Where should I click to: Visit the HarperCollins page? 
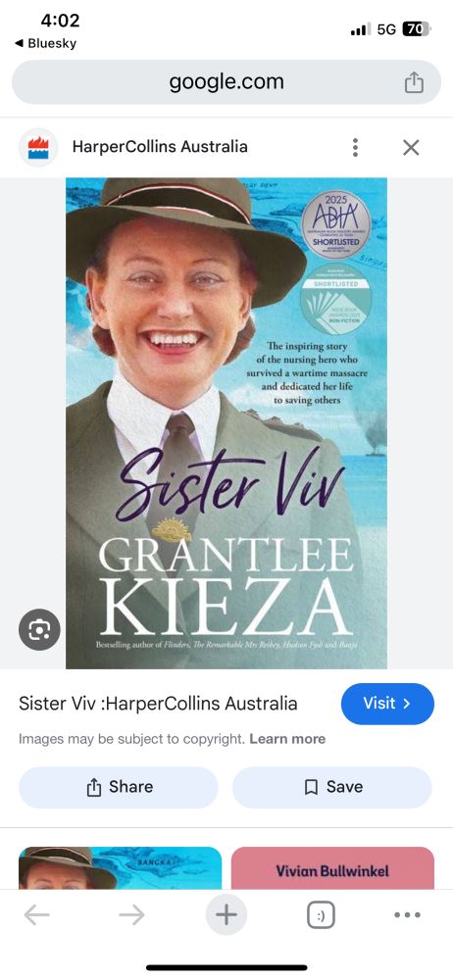point(387,704)
